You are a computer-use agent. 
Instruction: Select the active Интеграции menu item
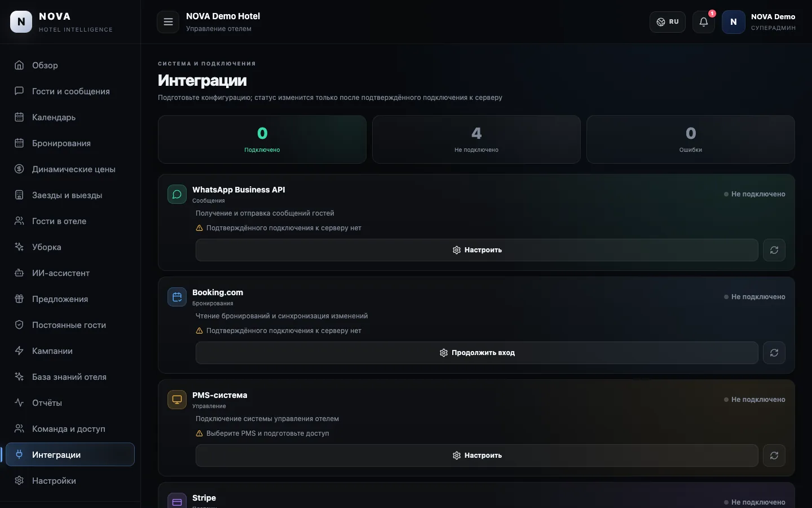pos(70,454)
